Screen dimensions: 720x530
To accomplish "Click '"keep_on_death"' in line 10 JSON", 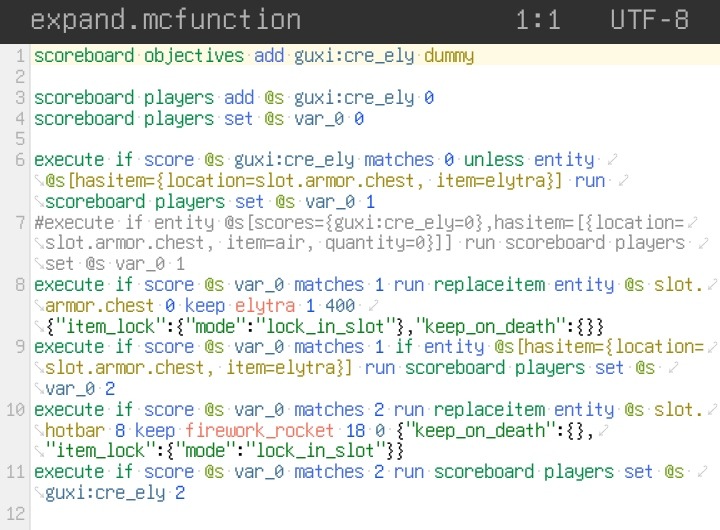I will 481,430.
